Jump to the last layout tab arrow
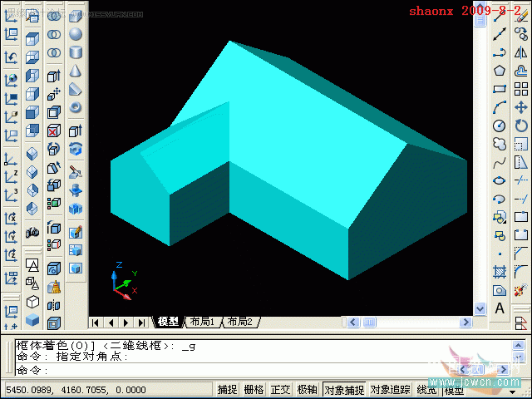Image resolution: width=532 pixels, height=399 pixels. click(x=141, y=323)
